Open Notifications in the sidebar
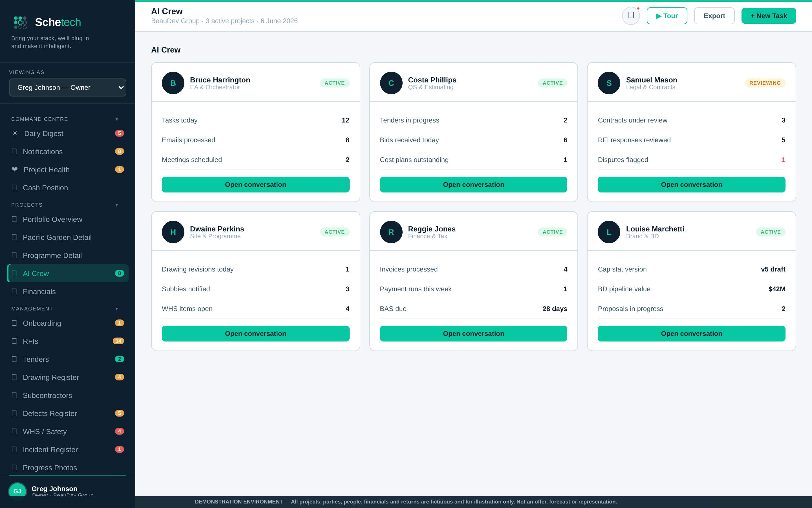Image resolution: width=812 pixels, height=508 pixels. point(68,152)
